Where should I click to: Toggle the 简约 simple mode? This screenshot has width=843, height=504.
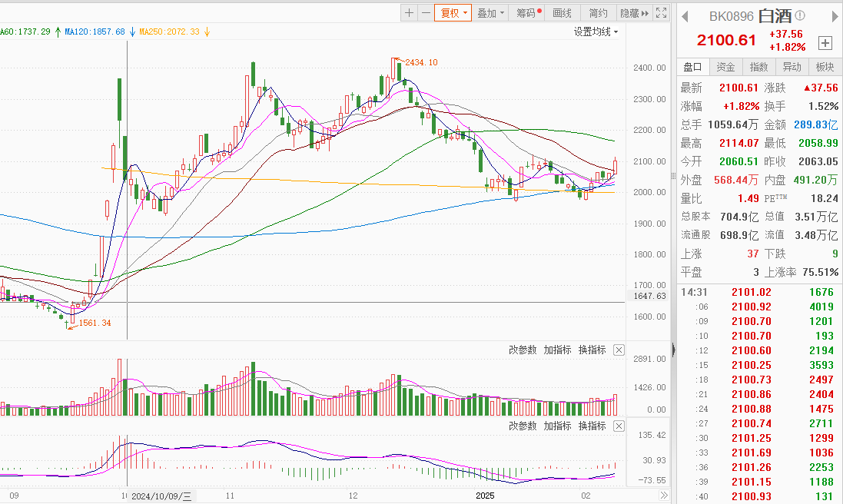(x=598, y=13)
